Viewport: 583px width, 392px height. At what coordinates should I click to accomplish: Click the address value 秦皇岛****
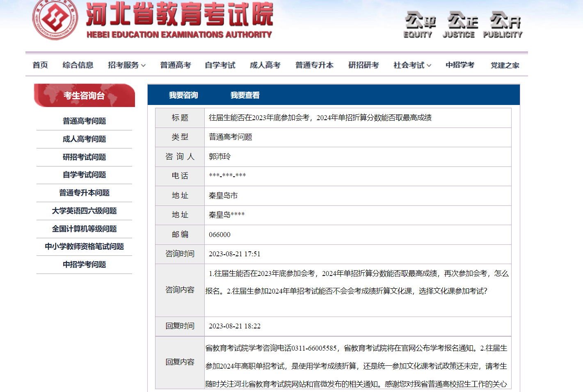pyautogui.click(x=226, y=215)
